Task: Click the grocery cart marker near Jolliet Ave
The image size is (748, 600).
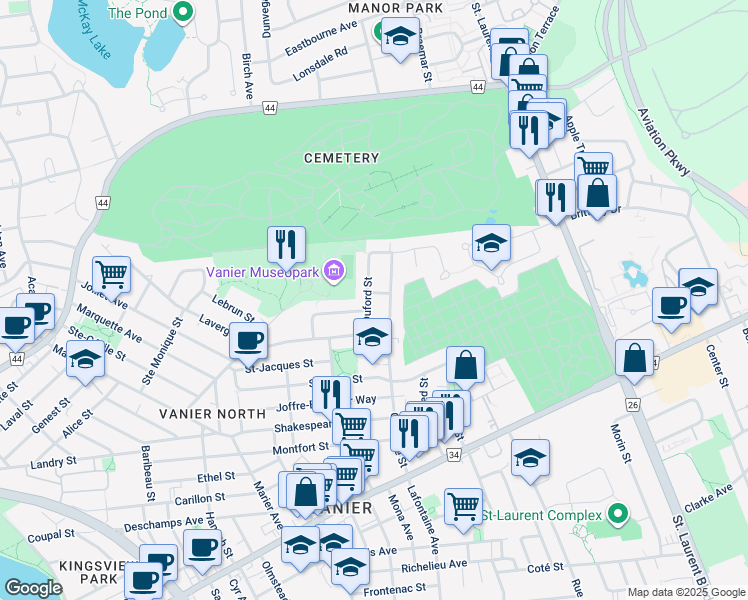Action: point(112,275)
